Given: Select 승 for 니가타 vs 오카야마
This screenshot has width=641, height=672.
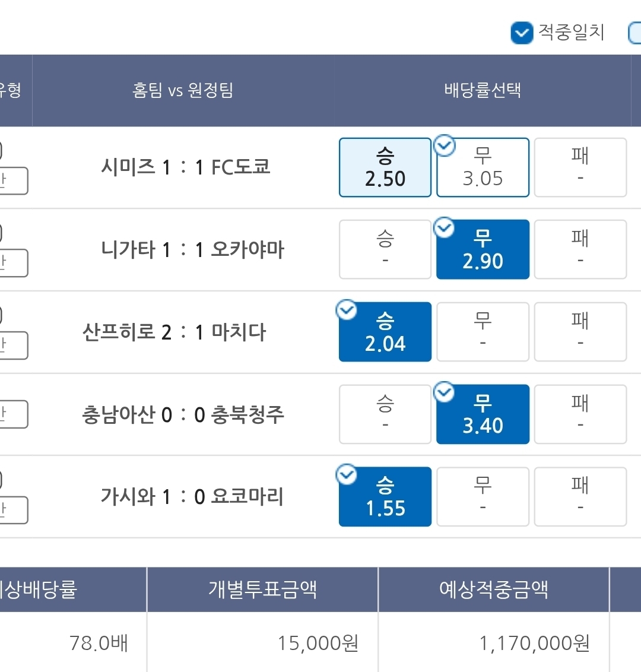Looking at the screenshot, I should pyautogui.click(x=385, y=249).
